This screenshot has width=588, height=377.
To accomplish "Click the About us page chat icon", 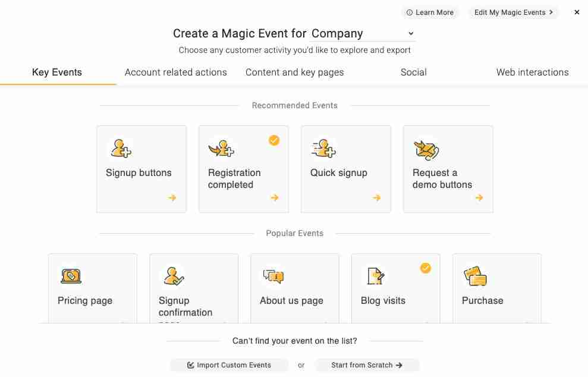I will point(273,277).
